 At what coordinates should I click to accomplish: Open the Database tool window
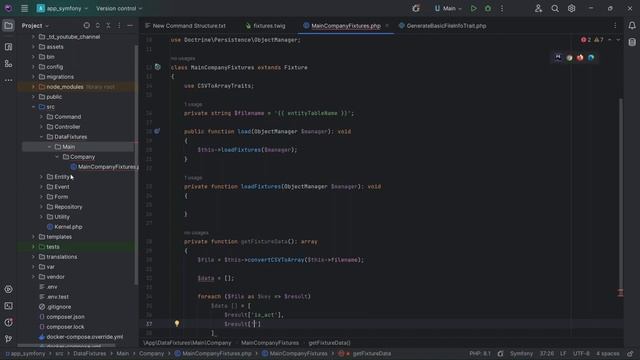[x=632, y=42]
